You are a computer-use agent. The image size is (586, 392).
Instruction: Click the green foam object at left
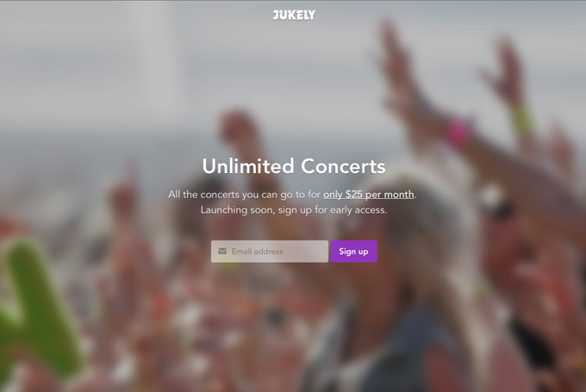coord(35,310)
